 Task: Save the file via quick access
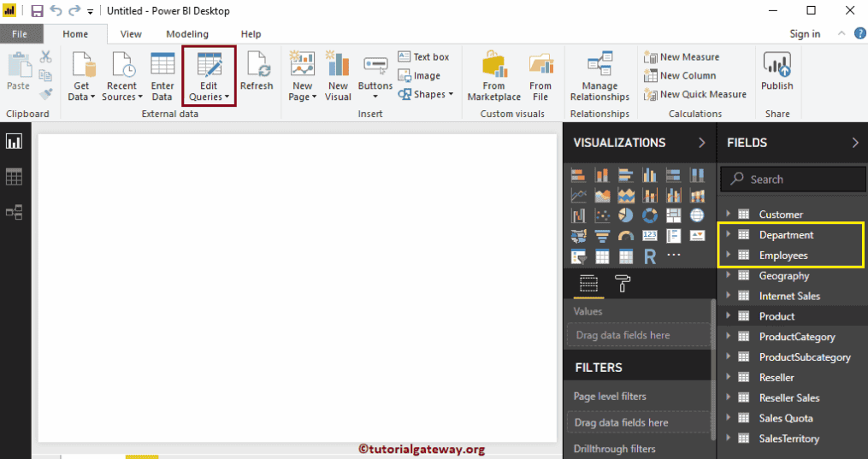click(37, 11)
